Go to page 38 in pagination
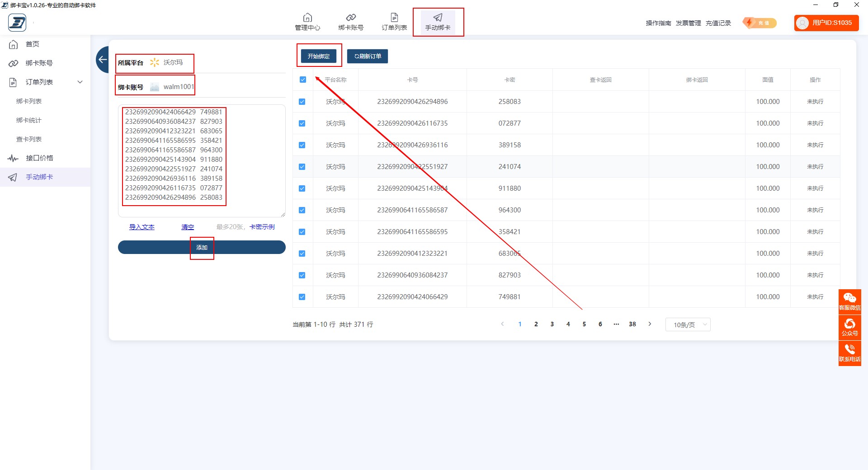The height and width of the screenshot is (470, 868). point(632,324)
